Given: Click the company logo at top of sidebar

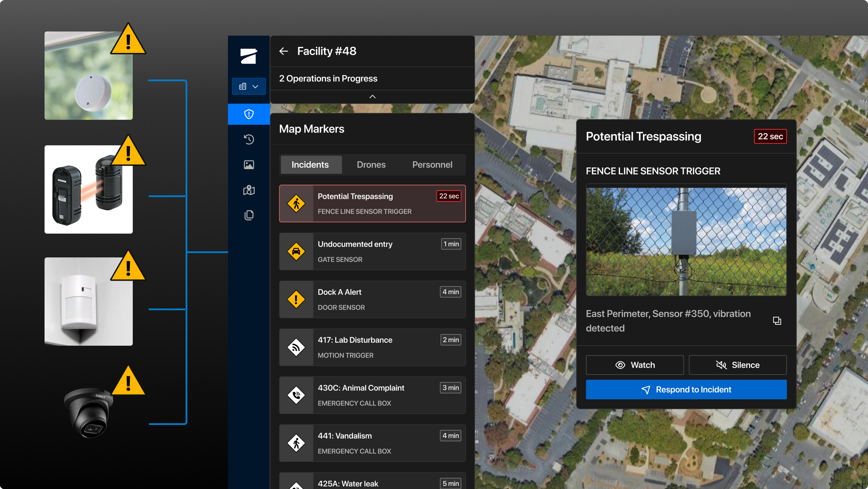Looking at the screenshot, I should 249,56.
